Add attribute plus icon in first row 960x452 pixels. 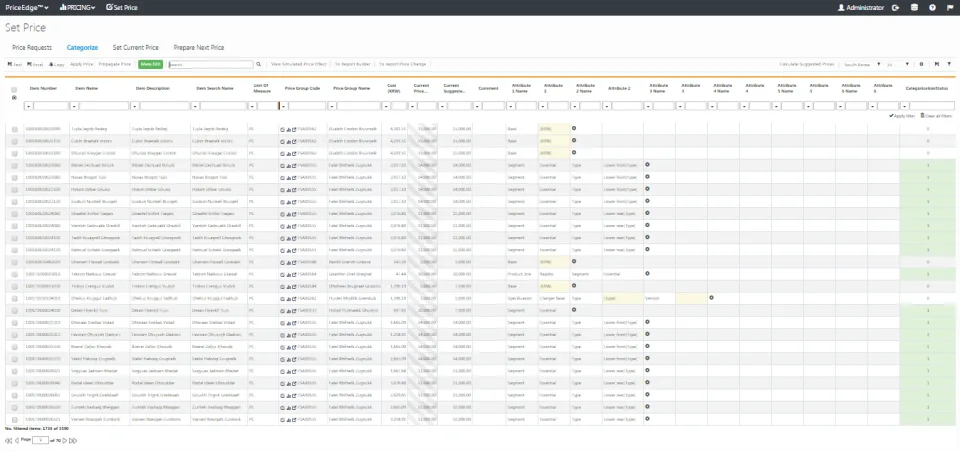[x=574, y=128]
